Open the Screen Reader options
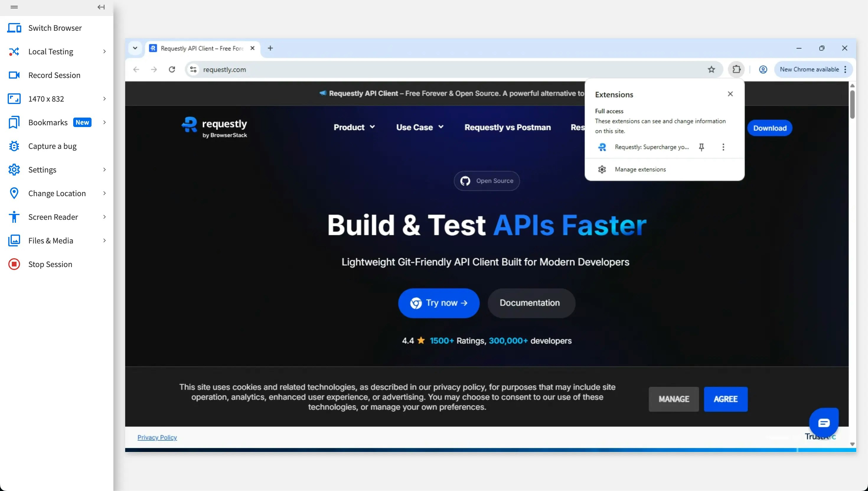Screen dimensions: 868x491 [53, 217]
